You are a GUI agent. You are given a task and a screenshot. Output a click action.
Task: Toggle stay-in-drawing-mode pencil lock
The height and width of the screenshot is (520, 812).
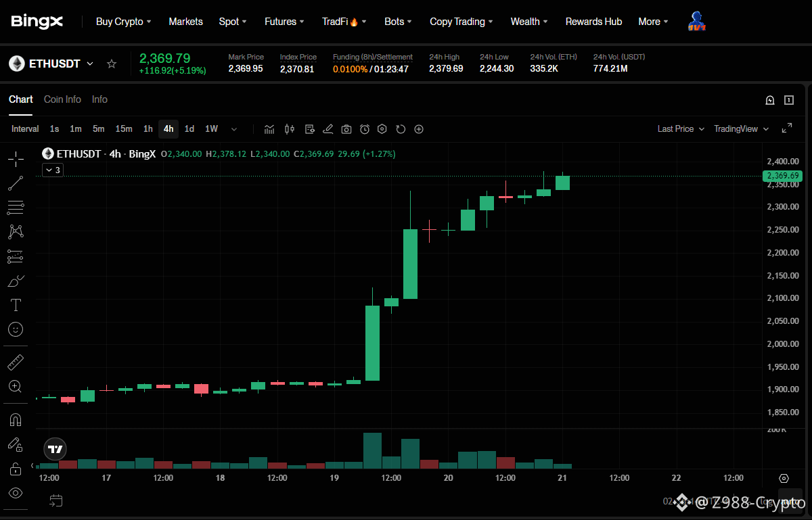[16, 444]
